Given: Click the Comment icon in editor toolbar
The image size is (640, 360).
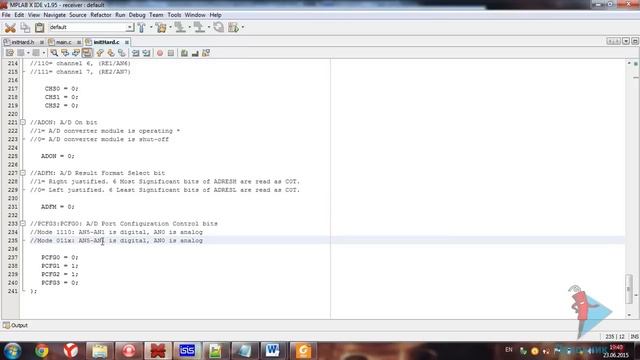Looking at the screenshot, I should pyautogui.click(x=184, y=53).
